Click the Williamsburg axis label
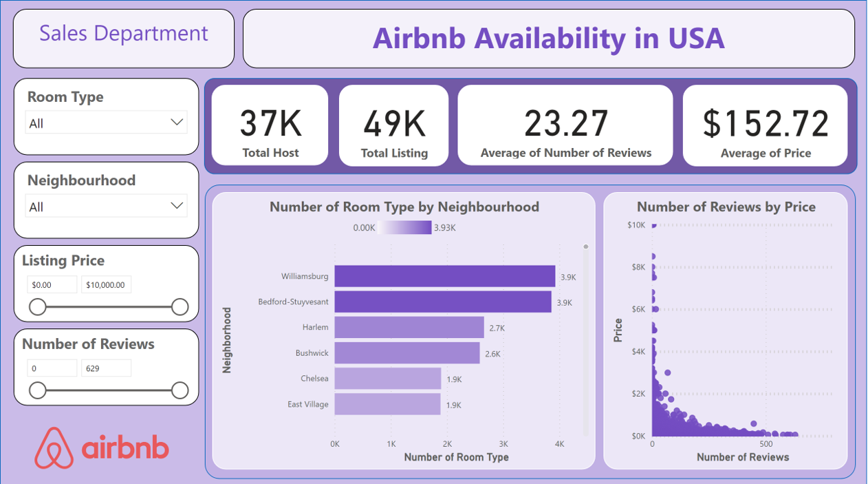The width and height of the screenshot is (868, 484). click(305, 276)
